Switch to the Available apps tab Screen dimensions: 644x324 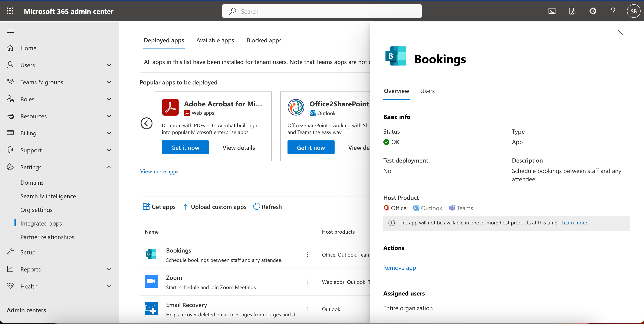[215, 40]
